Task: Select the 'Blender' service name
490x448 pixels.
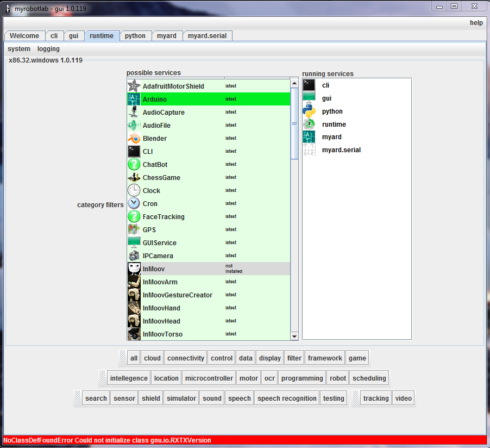Action: pos(155,138)
